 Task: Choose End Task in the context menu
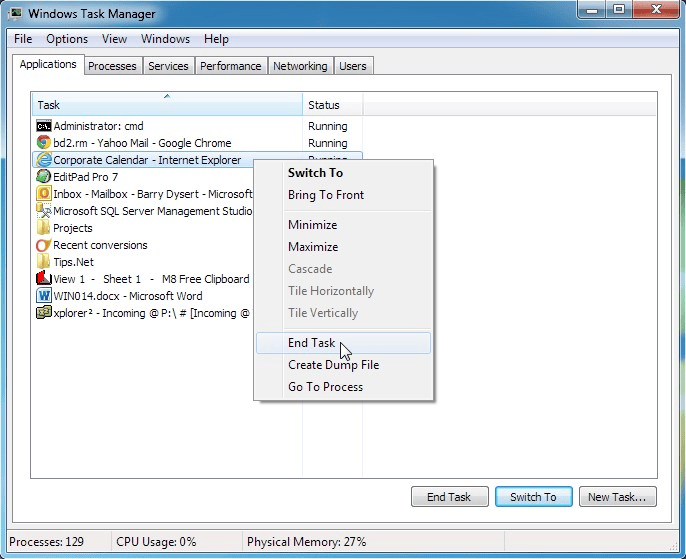(343, 343)
